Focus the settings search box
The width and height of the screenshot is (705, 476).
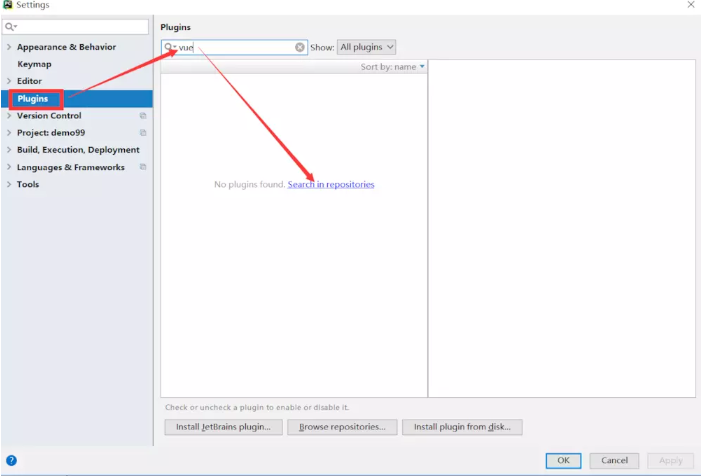[x=76, y=27]
